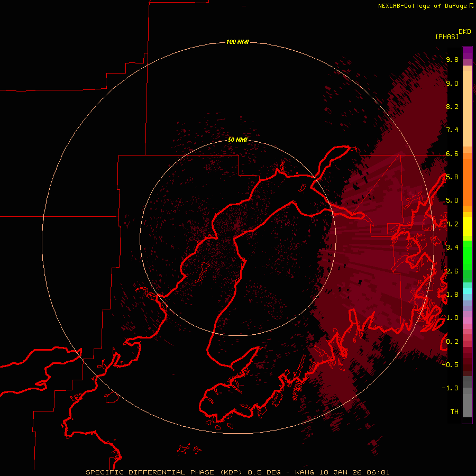
Task: Click the 5.8 scale value
Action: click(x=452, y=177)
